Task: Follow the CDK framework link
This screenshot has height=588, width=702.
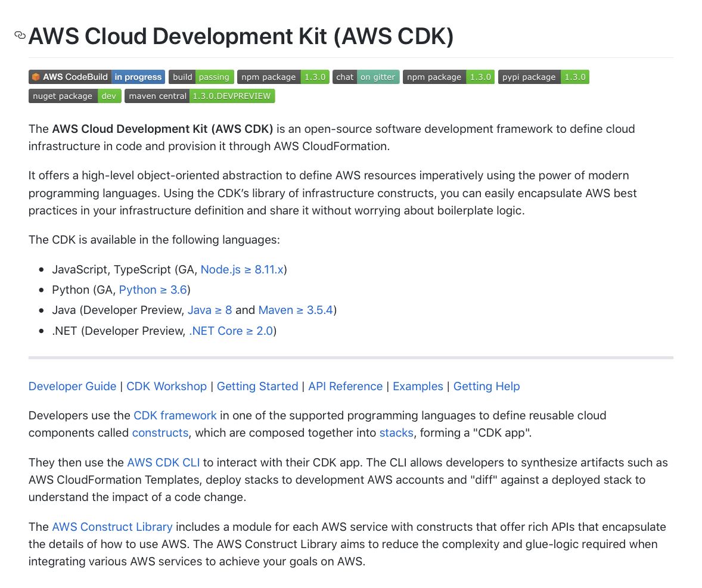Action: coord(175,415)
